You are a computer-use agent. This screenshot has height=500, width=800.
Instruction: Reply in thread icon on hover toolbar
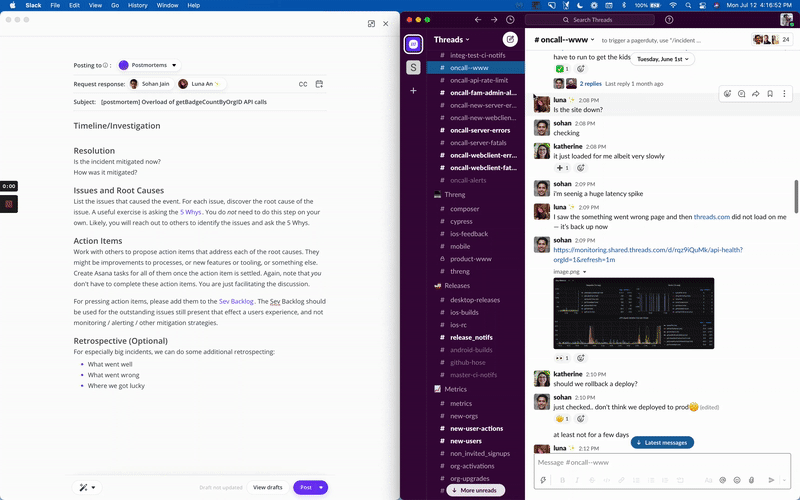click(x=741, y=94)
